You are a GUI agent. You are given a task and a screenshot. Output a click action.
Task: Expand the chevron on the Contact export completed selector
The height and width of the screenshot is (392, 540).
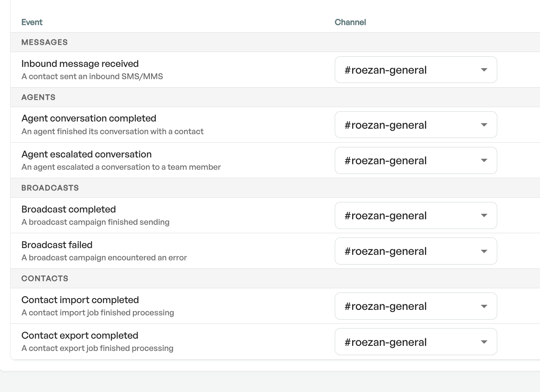click(x=483, y=342)
